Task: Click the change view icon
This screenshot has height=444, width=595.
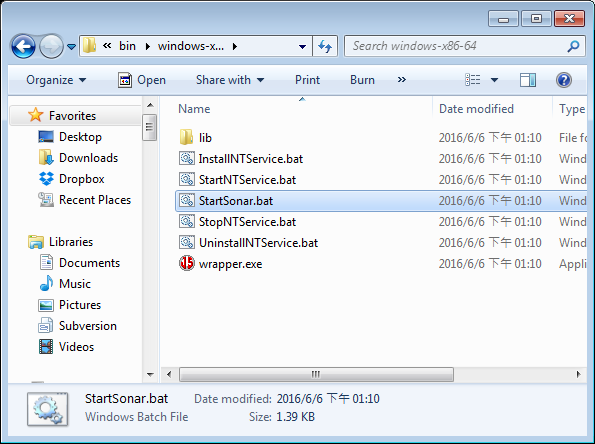Action: coord(473,80)
